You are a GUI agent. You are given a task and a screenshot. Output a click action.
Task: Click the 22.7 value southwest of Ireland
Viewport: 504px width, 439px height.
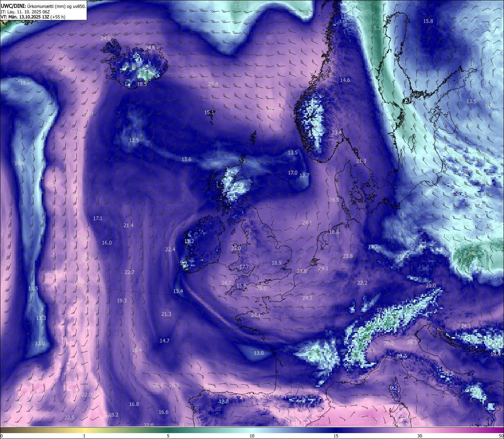pos(130,272)
